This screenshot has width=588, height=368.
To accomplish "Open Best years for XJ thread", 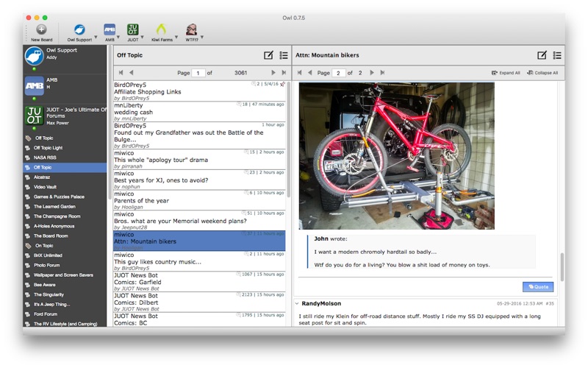I will [x=199, y=180].
